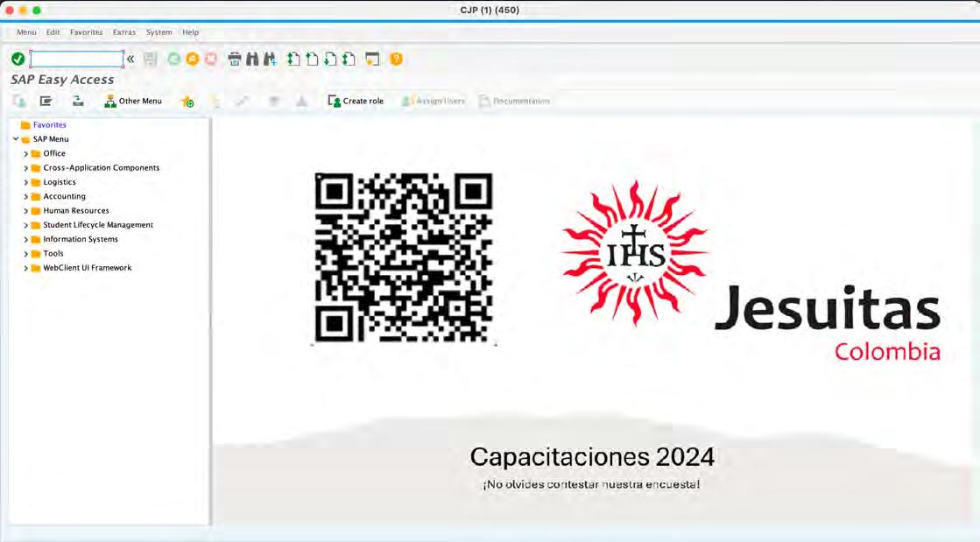Select the "Human Resources" tree label
The width and height of the screenshot is (980, 542).
point(76,211)
